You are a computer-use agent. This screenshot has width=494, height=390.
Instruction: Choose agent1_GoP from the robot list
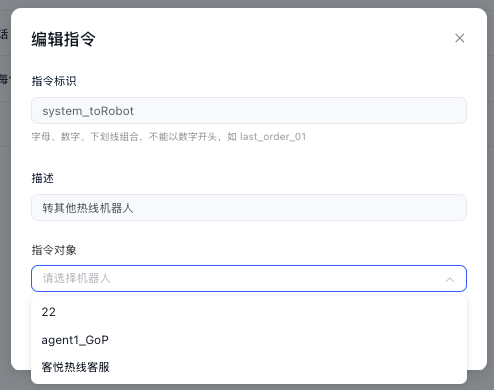[249, 340]
